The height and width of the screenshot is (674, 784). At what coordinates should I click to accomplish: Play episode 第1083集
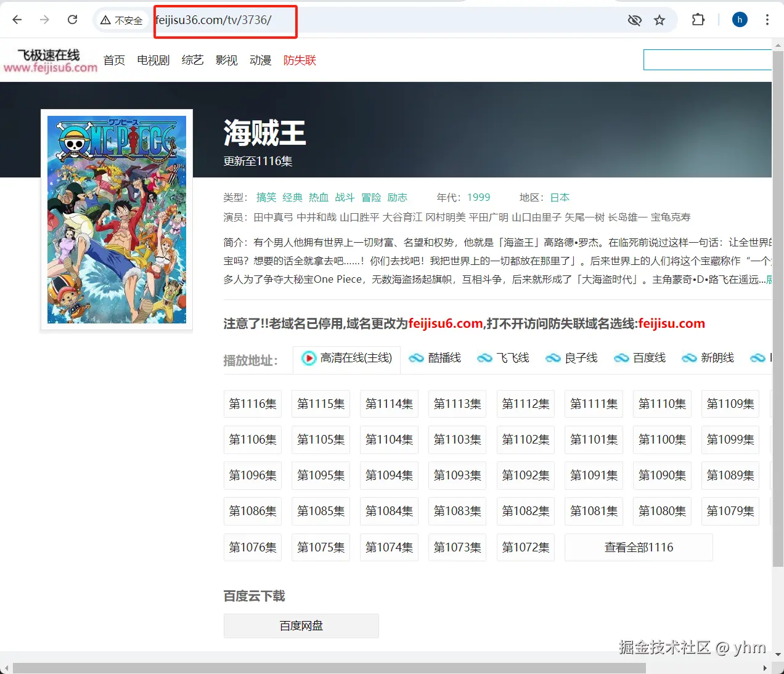point(457,511)
